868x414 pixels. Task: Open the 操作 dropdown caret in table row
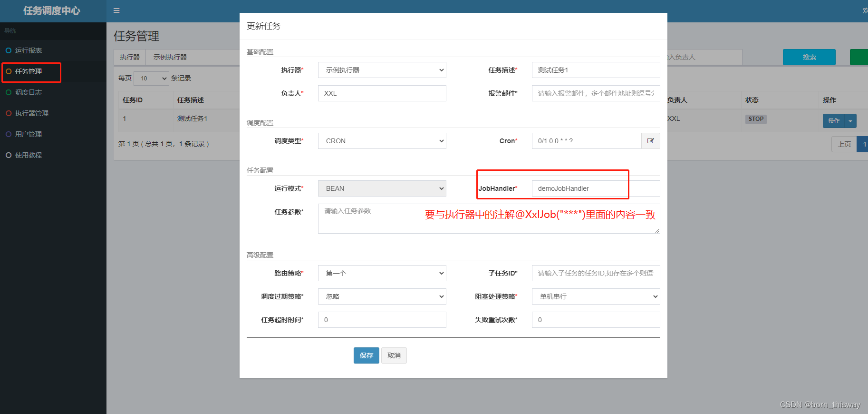[x=850, y=121]
